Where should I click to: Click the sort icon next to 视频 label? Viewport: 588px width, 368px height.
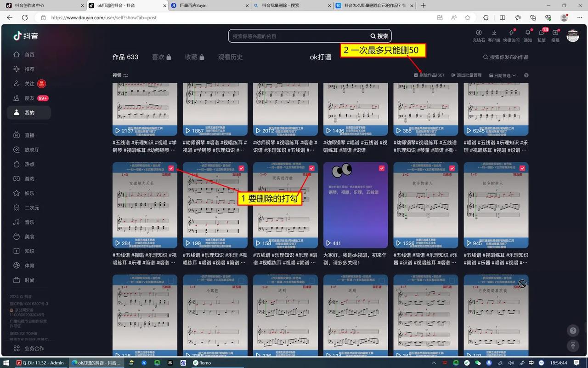(x=125, y=75)
